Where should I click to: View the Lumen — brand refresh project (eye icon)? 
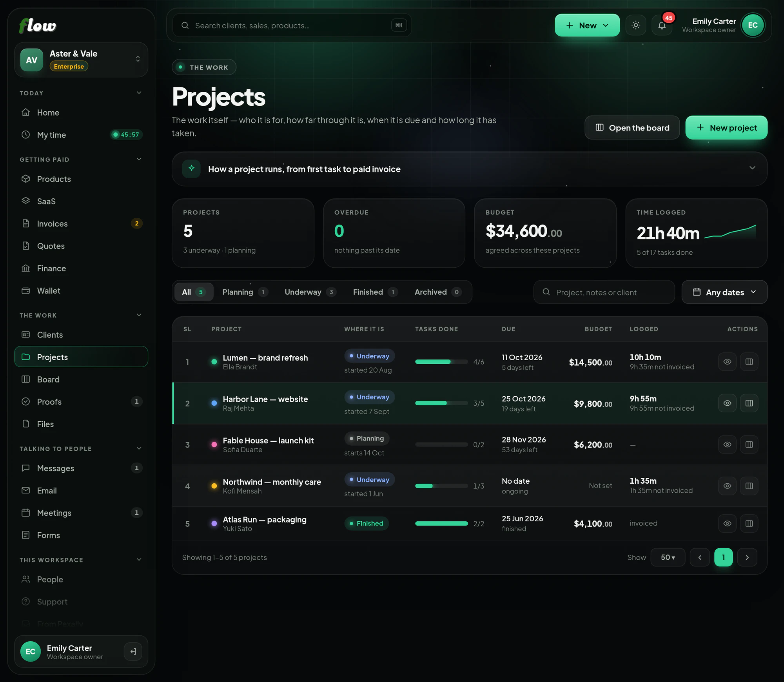(727, 362)
